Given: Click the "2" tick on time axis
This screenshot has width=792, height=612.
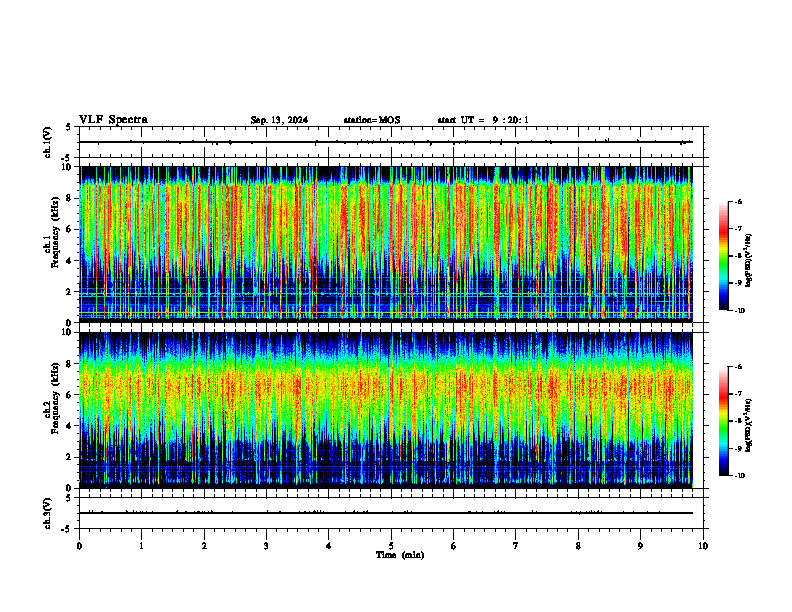Looking at the screenshot, I should click(x=204, y=546).
